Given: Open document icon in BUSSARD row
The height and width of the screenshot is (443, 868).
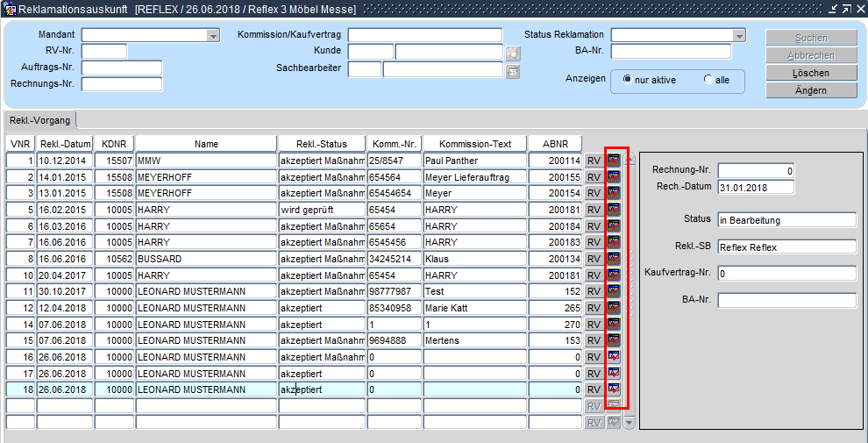Looking at the screenshot, I should pos(614,259).
